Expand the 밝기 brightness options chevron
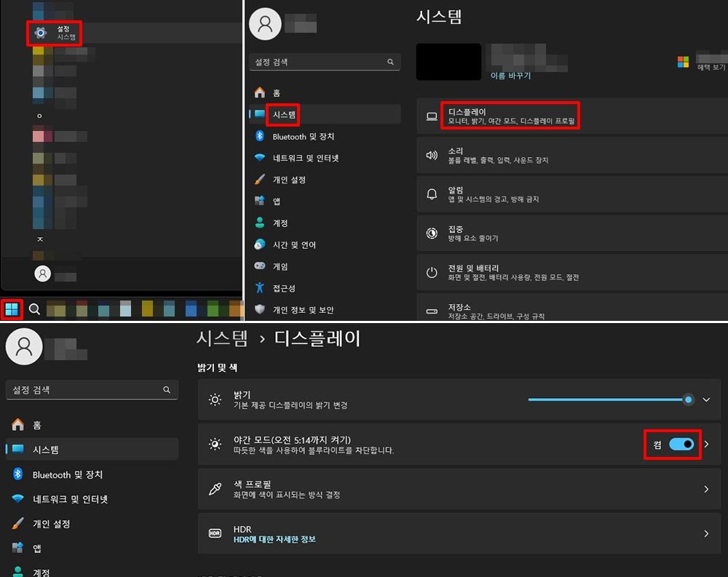 click(706, 399)
